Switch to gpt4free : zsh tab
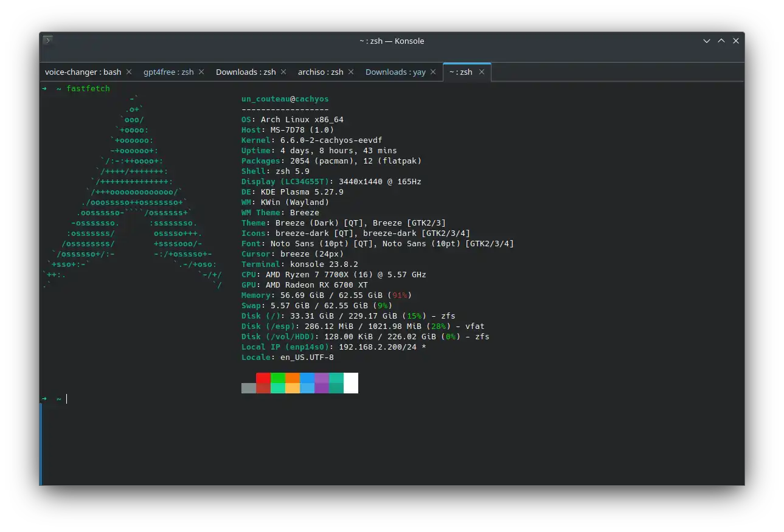Image resolution: width=784 pixels, height=532 pixels. (x=168, y=72)
